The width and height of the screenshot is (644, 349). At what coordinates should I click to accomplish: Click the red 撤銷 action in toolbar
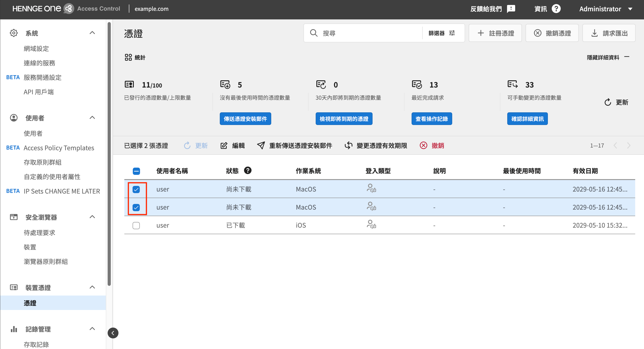click(432, 146)
